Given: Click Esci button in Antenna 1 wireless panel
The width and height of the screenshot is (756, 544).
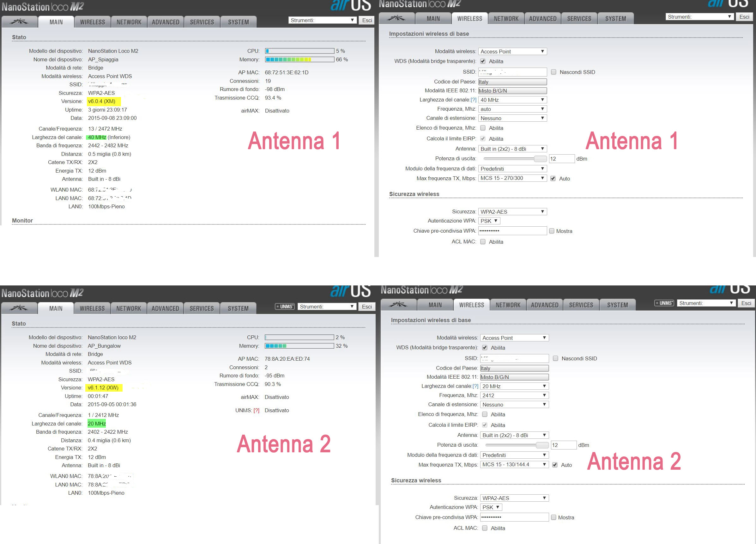Looking at the screenshot, I should pyautogui.click(x=744, y=17).
